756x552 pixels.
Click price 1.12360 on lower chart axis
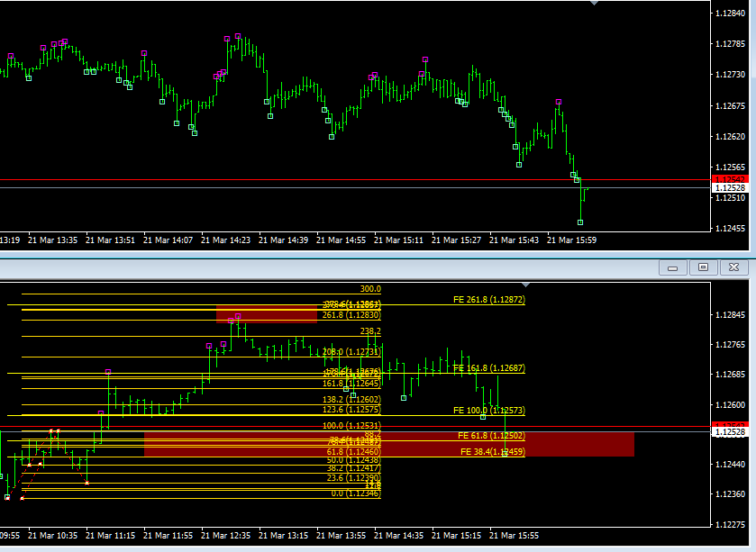point(730,494)
